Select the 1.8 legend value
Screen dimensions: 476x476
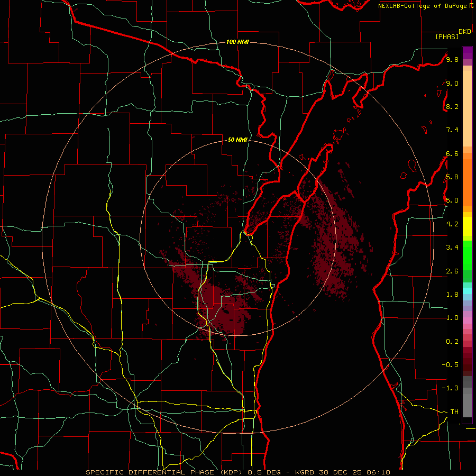452,295
